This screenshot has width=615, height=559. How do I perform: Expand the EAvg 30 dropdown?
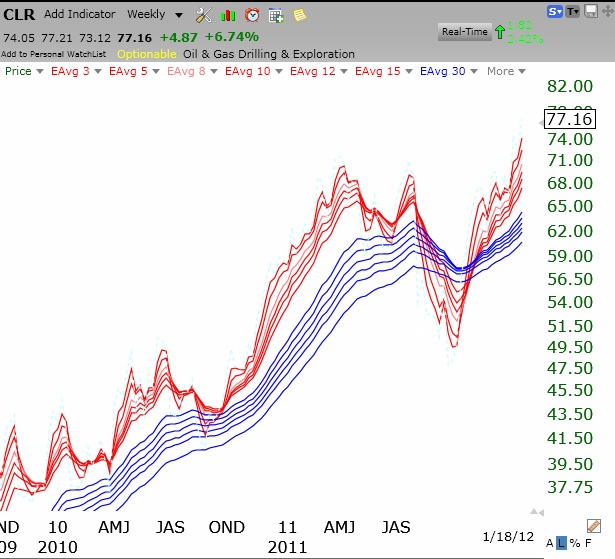pos(448,71)
